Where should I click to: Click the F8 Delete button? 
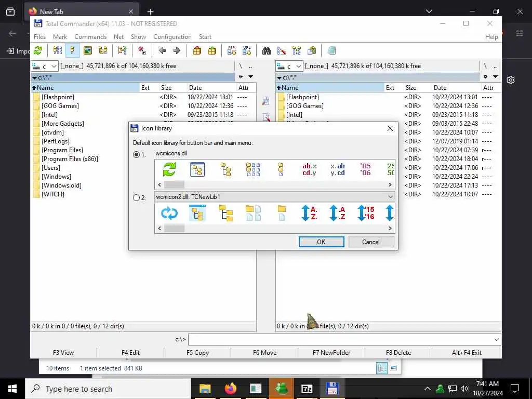[398, 353]
